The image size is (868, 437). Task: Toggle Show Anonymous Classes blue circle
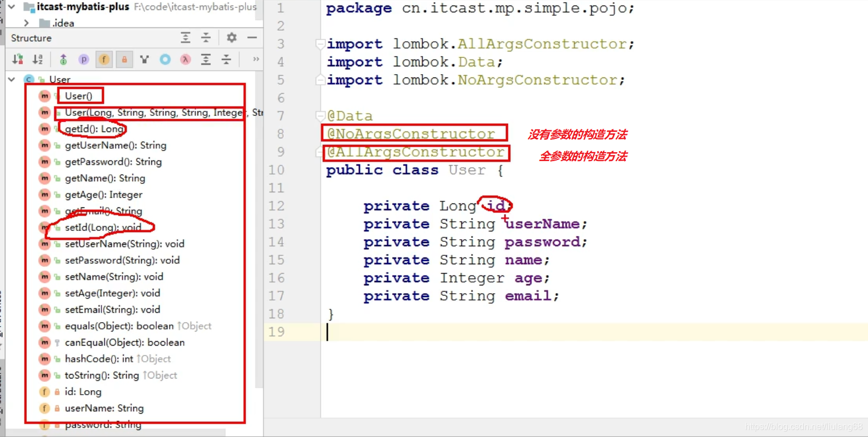point(165,59)
